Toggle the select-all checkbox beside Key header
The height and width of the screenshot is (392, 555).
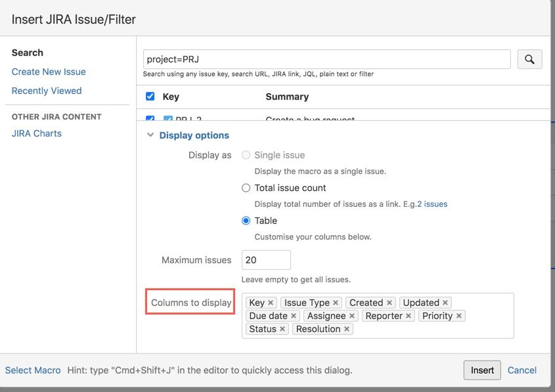150,97
